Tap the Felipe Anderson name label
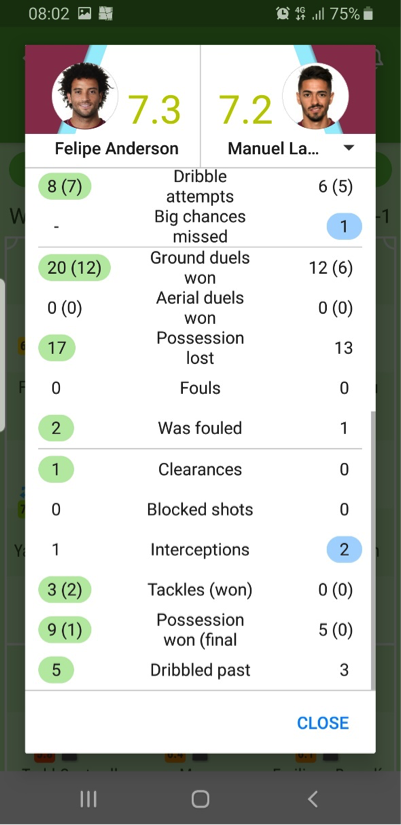Screen dimensions: 401x825 117,148
